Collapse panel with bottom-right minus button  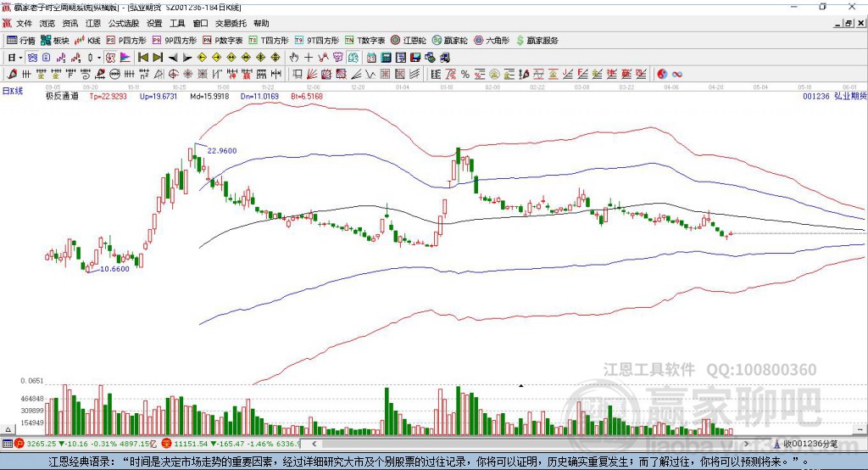860,429
